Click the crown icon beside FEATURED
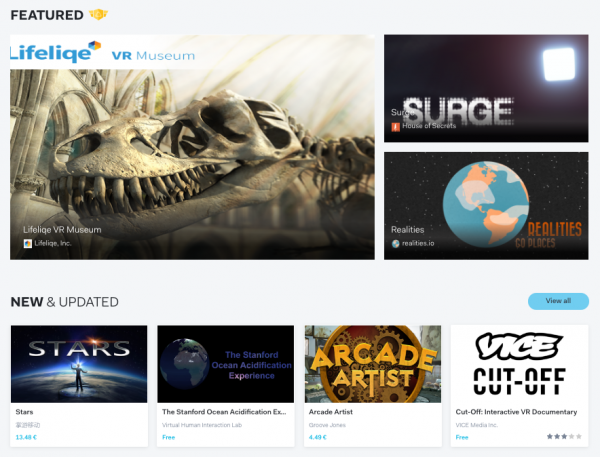600x457 pixels. (98, 15)
